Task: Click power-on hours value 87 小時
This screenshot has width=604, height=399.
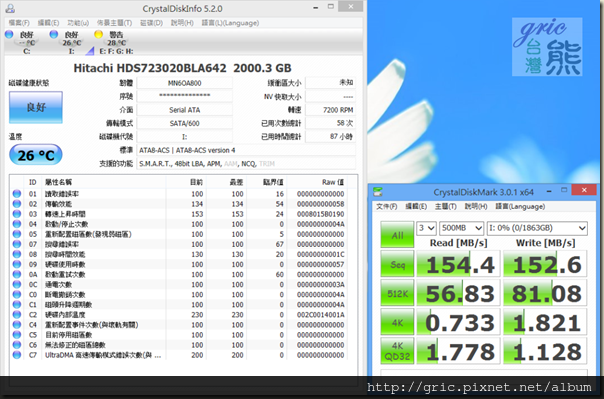Action: click(x=331, y=136)
